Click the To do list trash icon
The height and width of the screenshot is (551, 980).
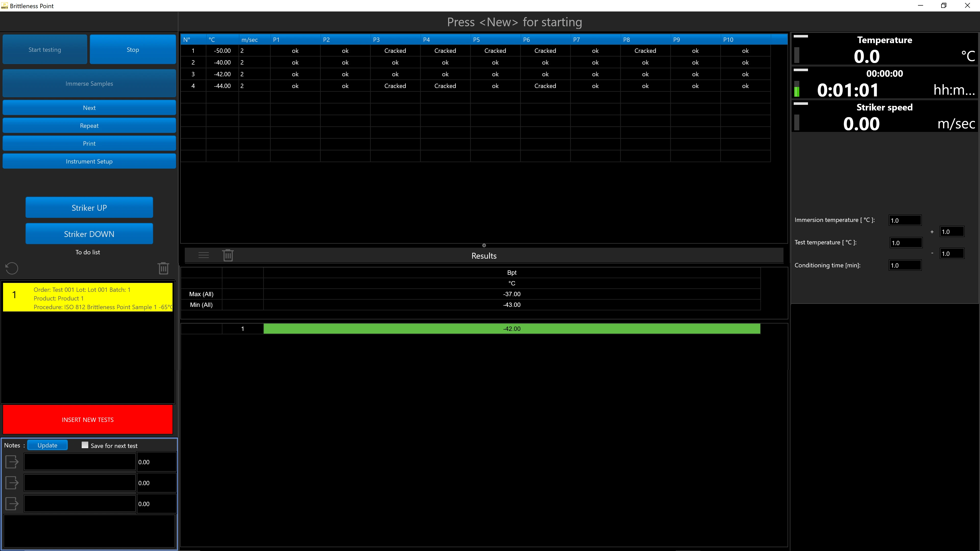pos(163,268)
